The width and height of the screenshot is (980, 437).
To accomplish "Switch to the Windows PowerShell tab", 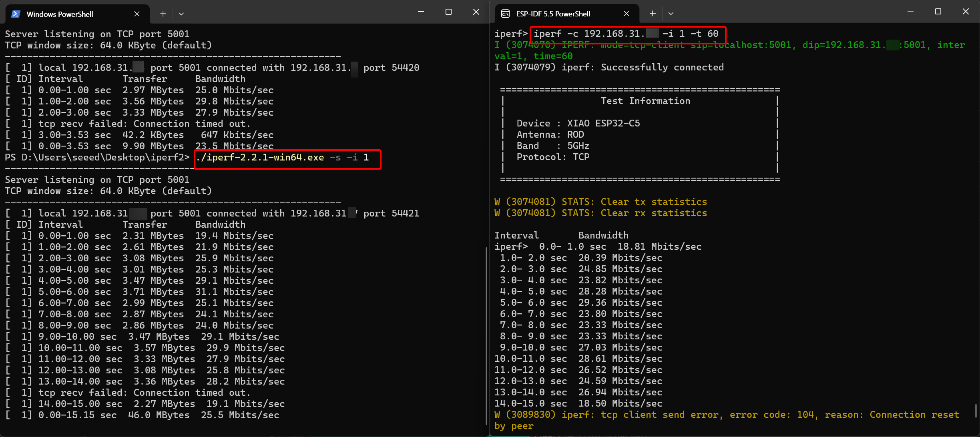I will click(60, 14).
